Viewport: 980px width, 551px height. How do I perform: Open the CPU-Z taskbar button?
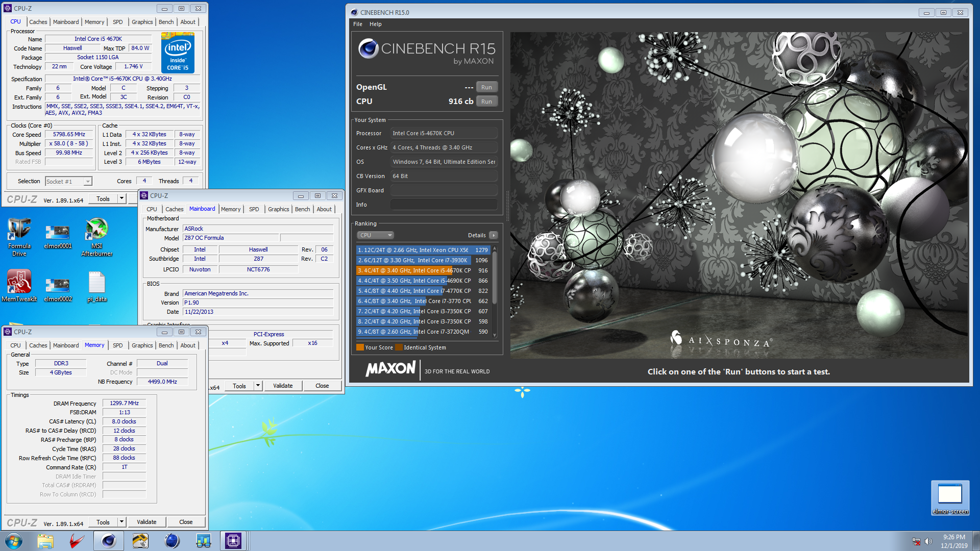tap(233, 541)
